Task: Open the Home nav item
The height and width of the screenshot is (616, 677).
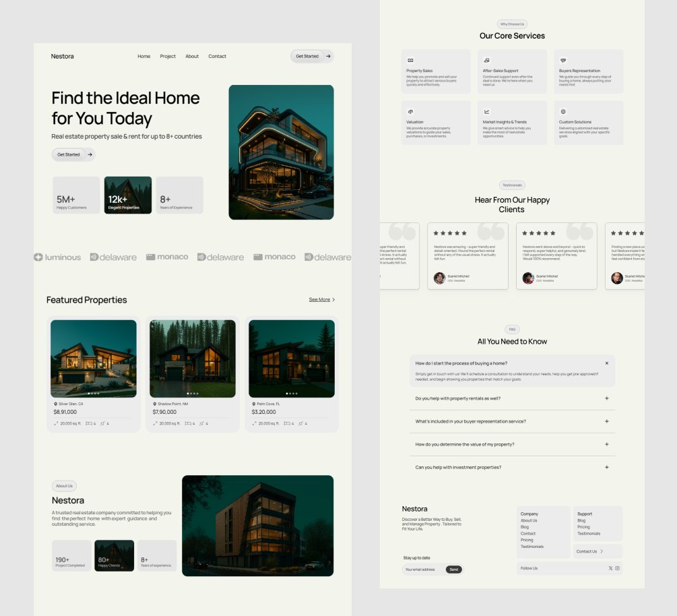Action: coord(143,56)
